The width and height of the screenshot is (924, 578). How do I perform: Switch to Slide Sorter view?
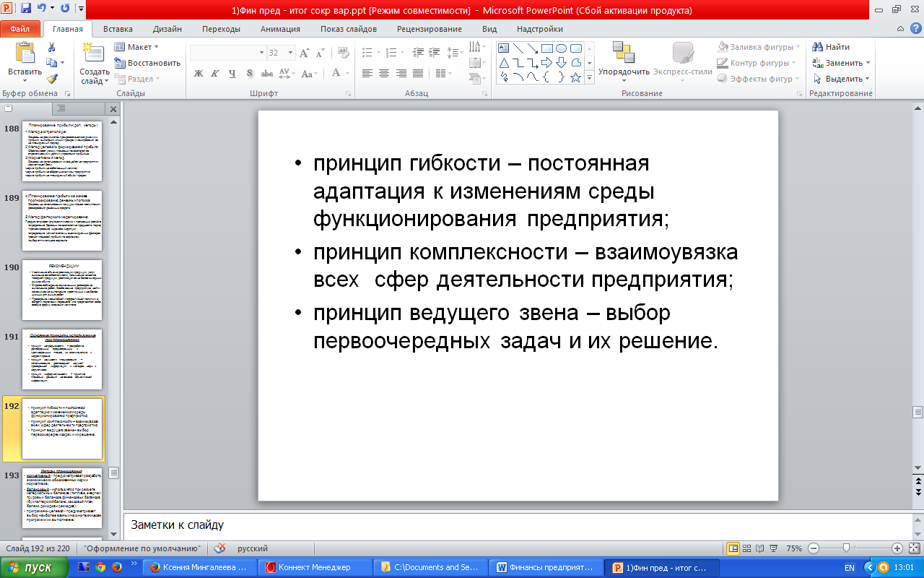pyautogui.click(x=746, y=548)
